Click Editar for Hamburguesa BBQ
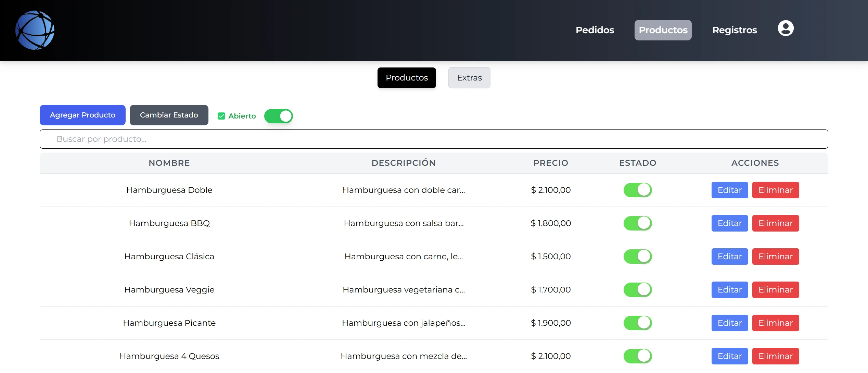868x373 pixels. (x=730, y=223)
